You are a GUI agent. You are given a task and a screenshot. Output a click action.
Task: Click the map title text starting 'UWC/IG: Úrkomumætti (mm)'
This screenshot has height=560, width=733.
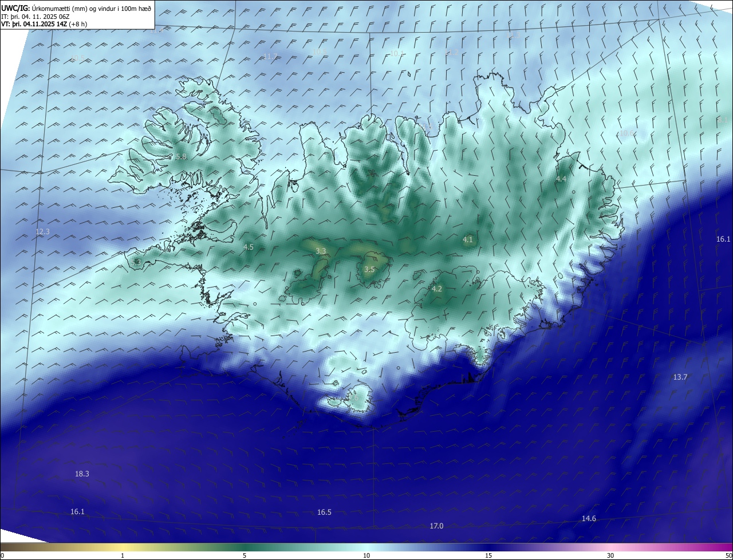pos(76,9)
